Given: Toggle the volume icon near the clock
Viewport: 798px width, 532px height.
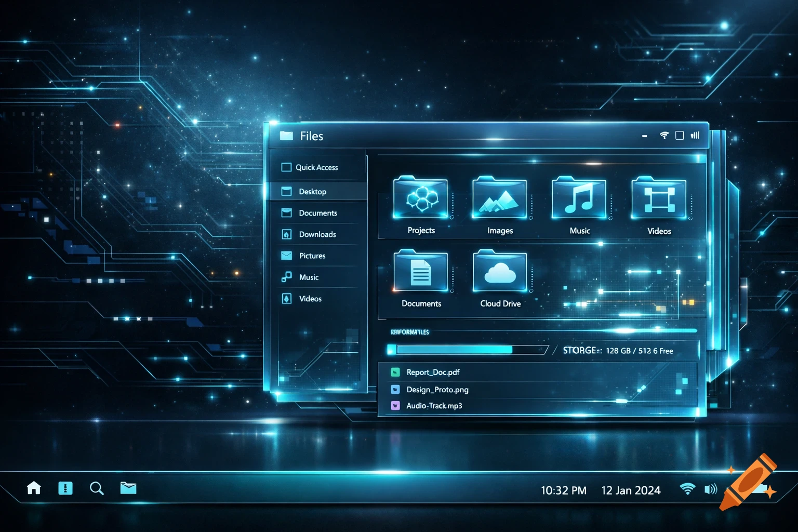Looking at the screenshot, I should (x=710, y=489).
